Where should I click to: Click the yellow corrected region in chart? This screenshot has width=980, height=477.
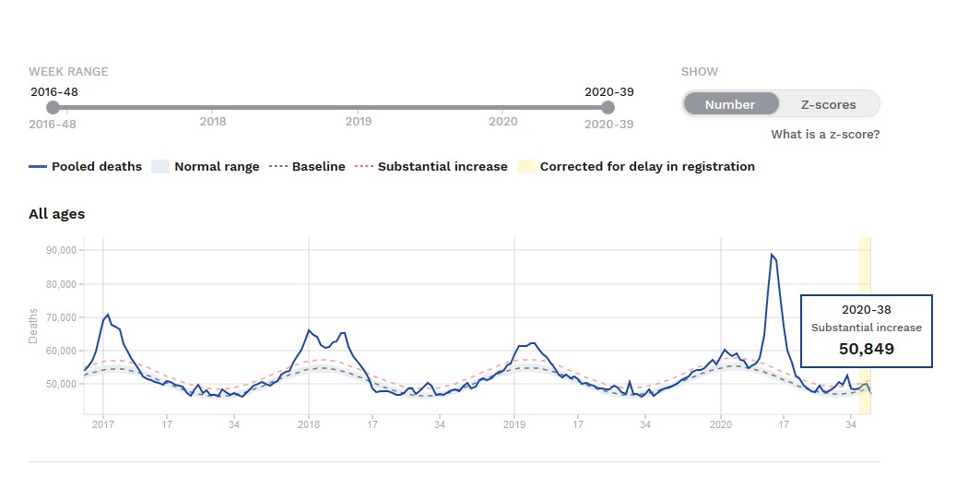865,277
